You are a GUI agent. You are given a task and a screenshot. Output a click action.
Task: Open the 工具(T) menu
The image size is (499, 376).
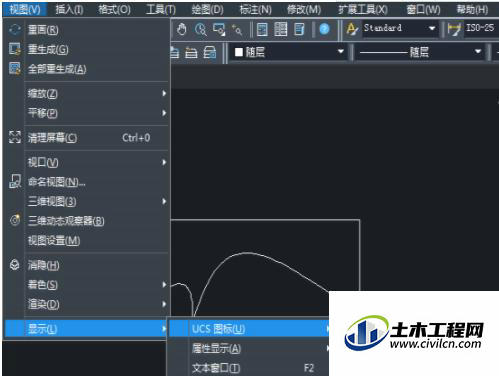161,9
